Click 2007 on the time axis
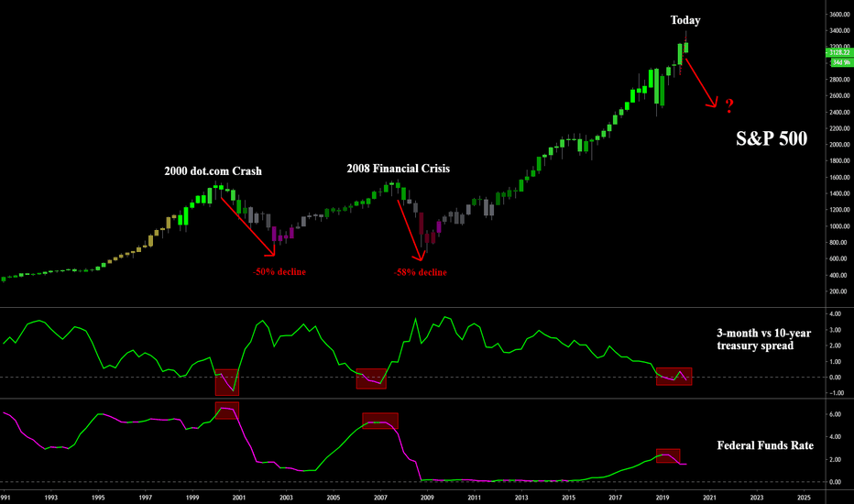854x504 pixels. pos(380,498)
